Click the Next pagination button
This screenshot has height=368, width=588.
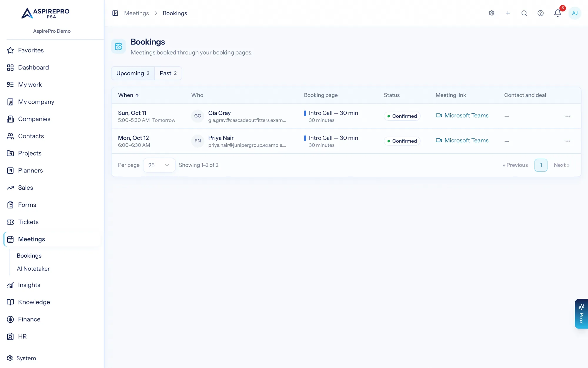pos(562,165)
